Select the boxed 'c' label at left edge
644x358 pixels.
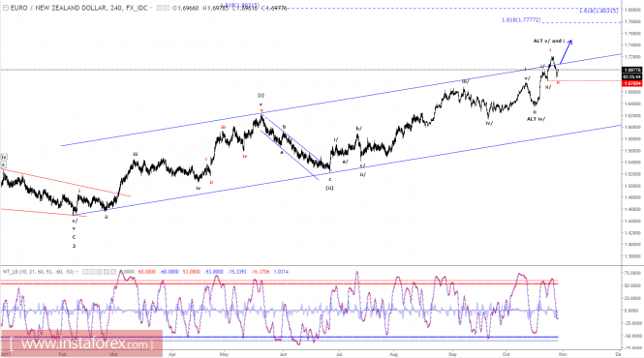click(3, 164)
